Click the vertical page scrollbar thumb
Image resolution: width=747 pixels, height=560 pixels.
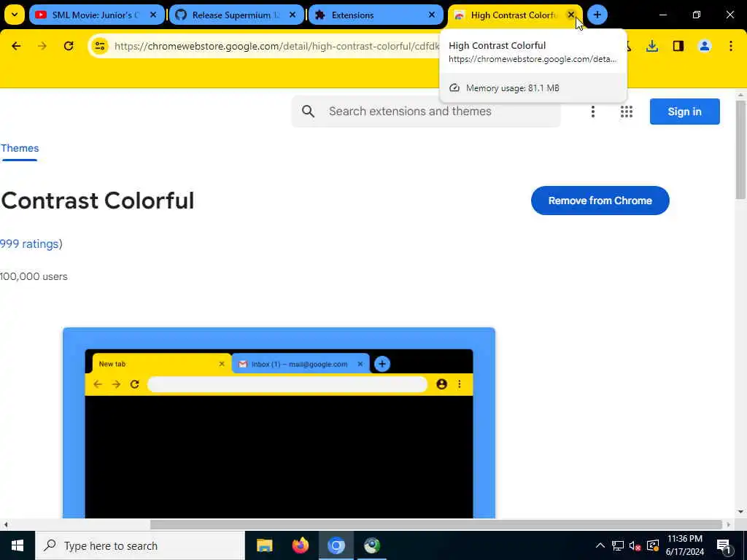click(740, 149)
